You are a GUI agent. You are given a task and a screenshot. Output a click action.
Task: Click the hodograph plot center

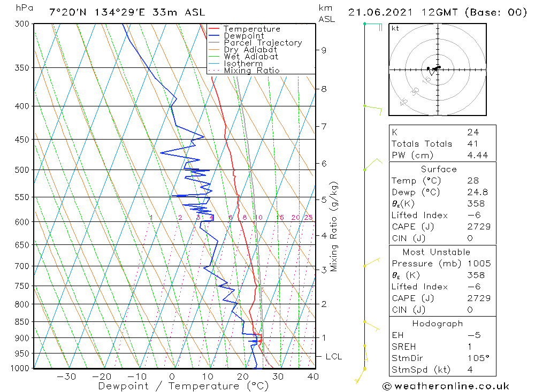tap(438, 70)
